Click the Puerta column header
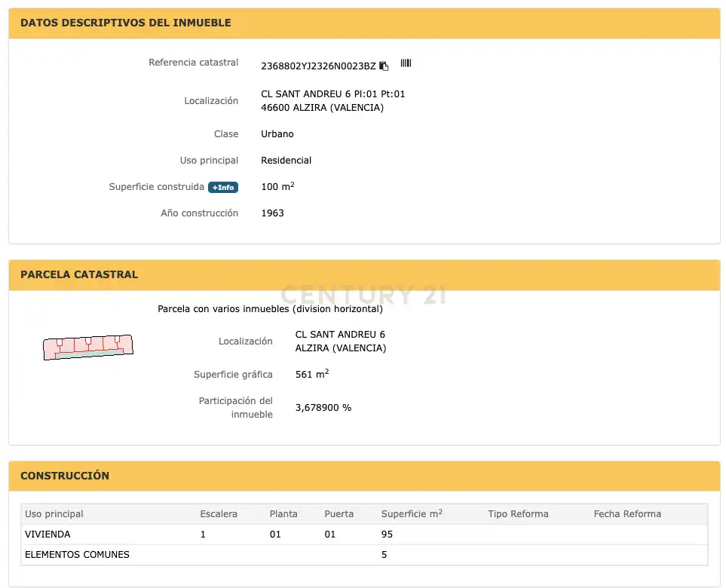 click(339, 514)
